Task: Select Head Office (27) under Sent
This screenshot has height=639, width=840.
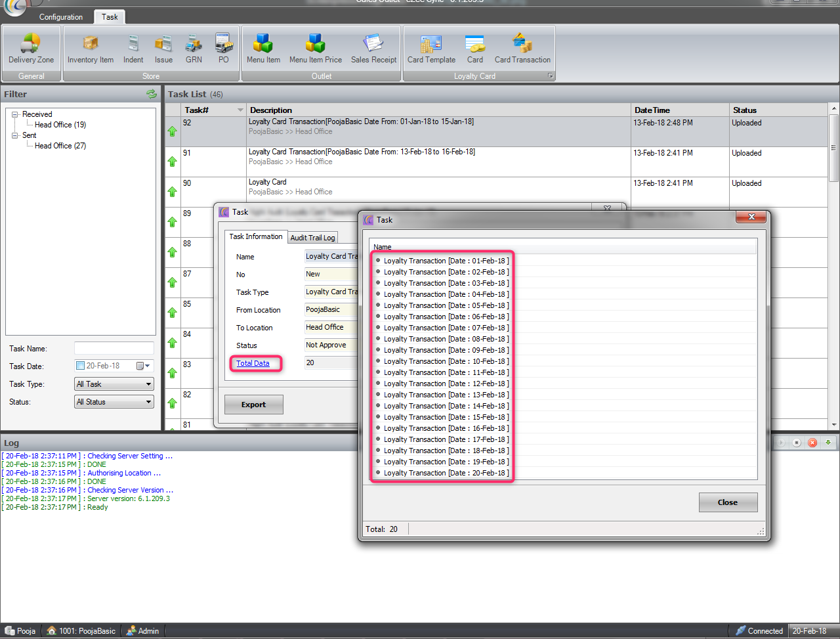Action: [x=60, y=146]
